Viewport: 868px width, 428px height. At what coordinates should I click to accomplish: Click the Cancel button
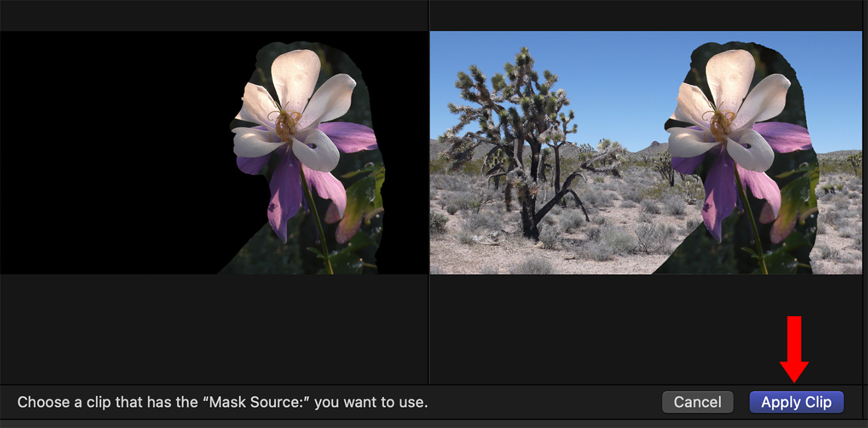(x=698, y=402)
